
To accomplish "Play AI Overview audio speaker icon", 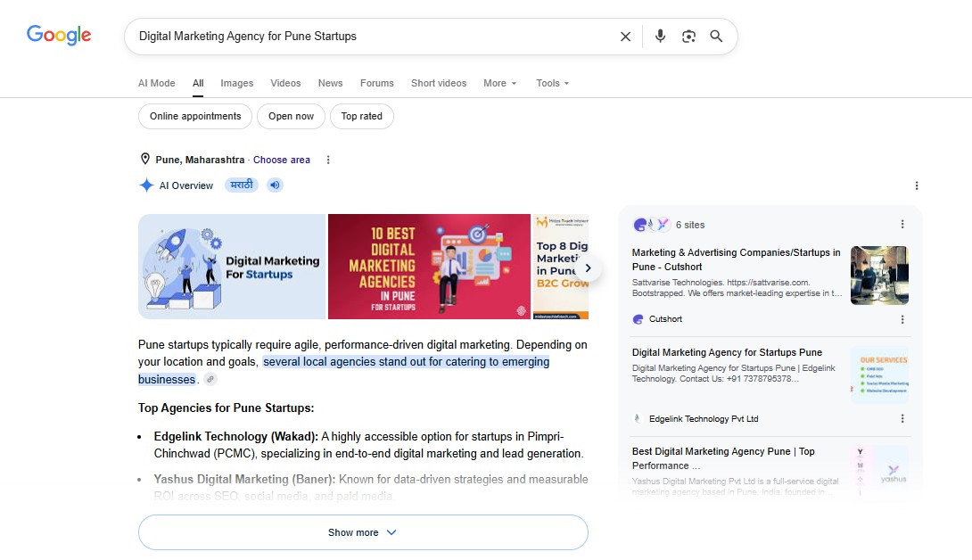I will click(x=276, y=185).
